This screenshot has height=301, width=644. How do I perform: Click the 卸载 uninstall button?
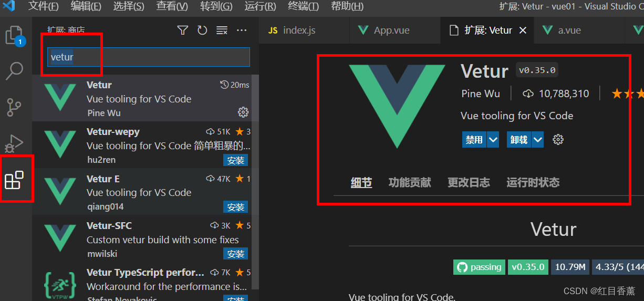tap(519, 140)
